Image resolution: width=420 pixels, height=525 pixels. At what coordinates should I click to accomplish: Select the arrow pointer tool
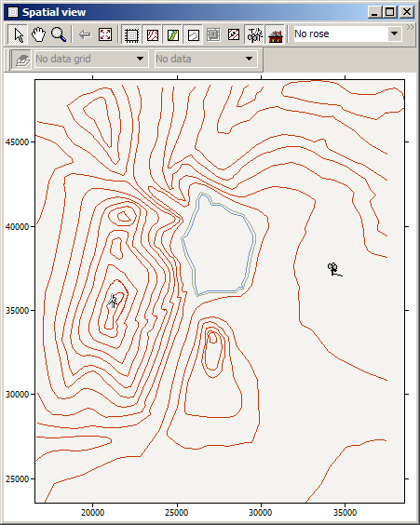click(x=18, y=34)
